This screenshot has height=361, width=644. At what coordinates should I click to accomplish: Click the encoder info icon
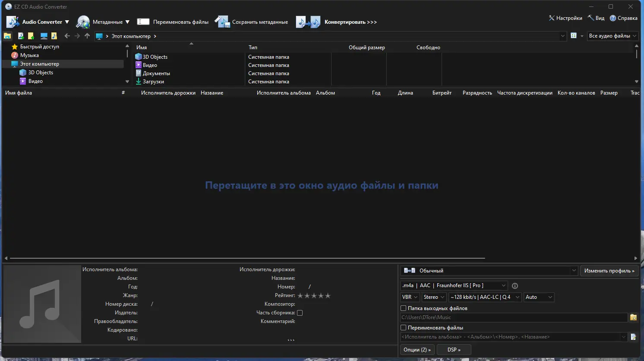[x=515, y=286]
